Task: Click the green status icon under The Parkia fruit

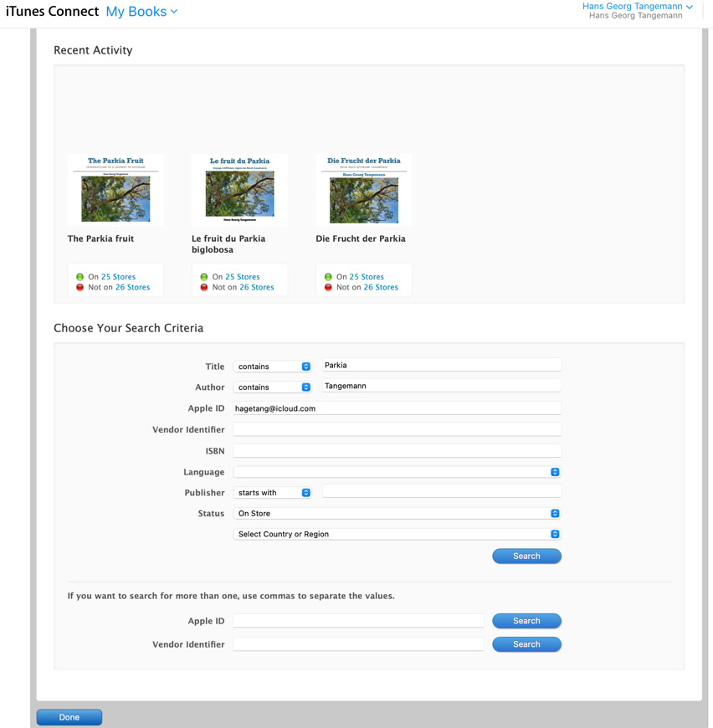Action: pyautogui.click(x=80, y=277)
